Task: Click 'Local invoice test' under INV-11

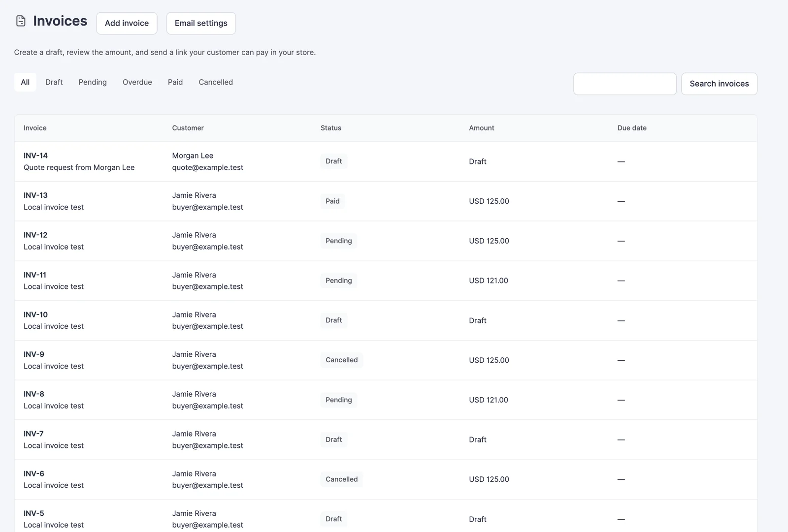Action: click(x=54, y=287)
